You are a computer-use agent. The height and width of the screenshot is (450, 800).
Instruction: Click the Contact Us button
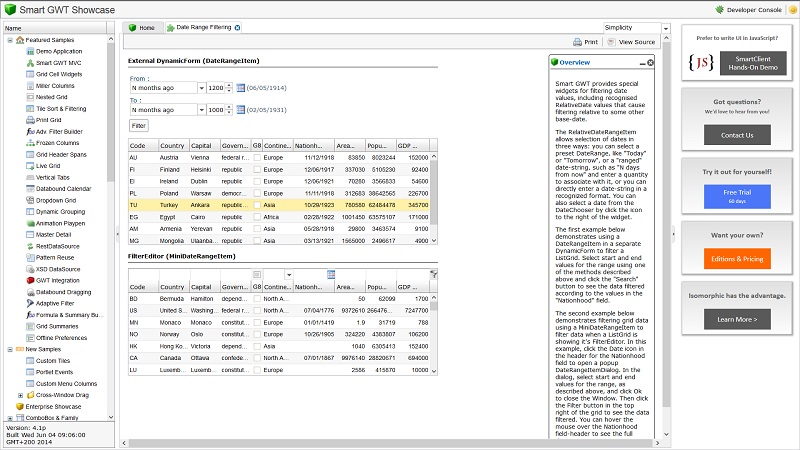click(736, 135)
